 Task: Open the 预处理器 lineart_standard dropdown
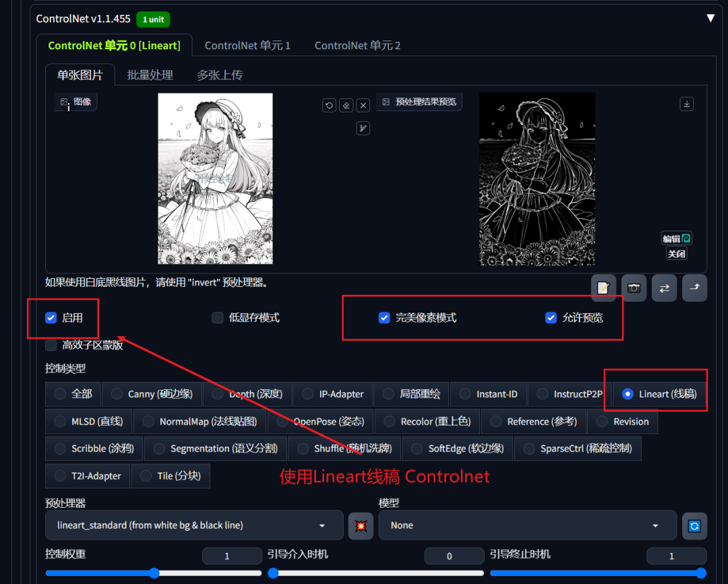(x=194, y=525)
